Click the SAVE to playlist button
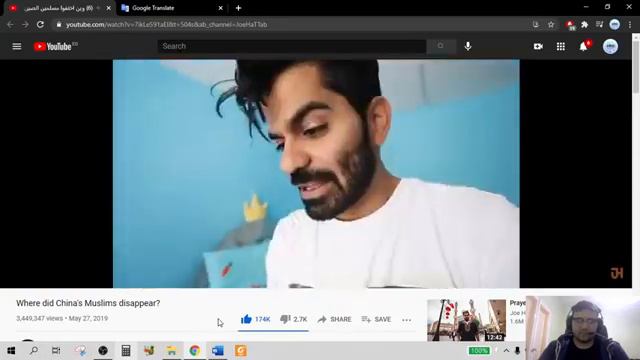The height and width of the screenshot is (360, 640). [376, 319]
